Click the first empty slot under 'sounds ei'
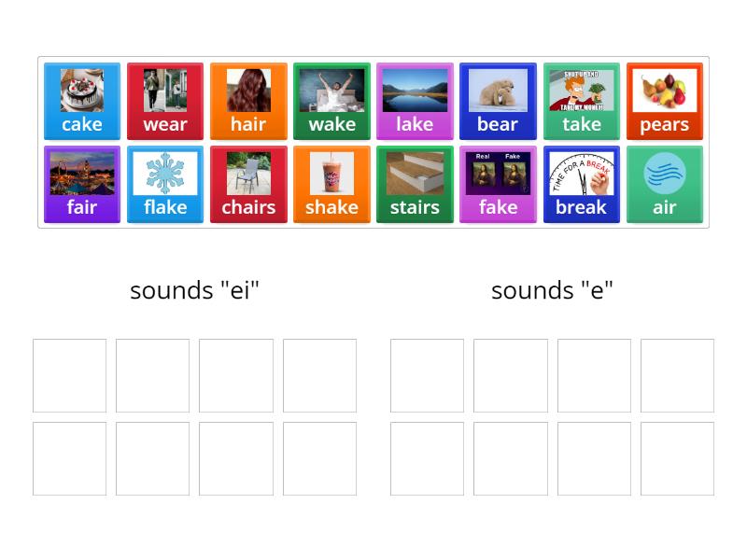The height and width of the screenshot is (560, 747). 68,373
